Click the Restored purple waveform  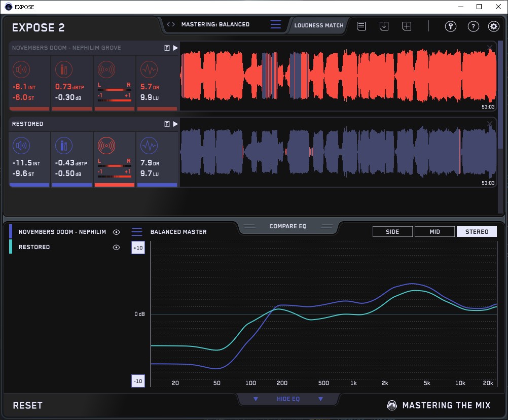coord(338,152)
